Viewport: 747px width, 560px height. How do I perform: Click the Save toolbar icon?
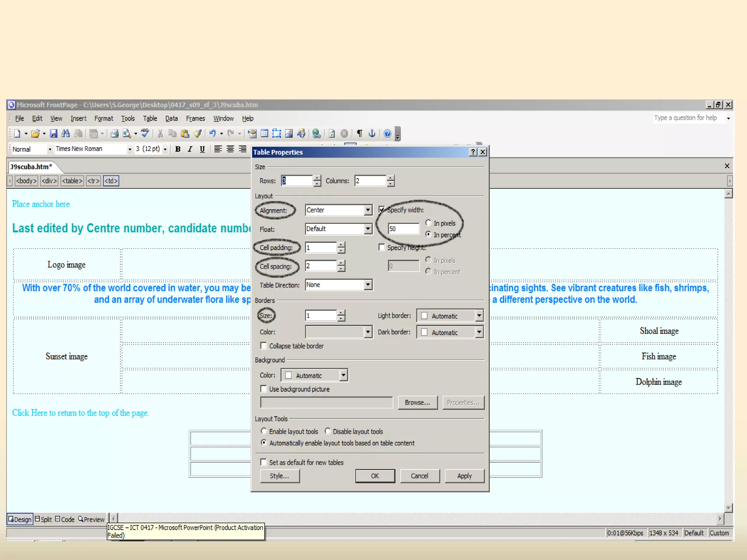click(54, 133)
